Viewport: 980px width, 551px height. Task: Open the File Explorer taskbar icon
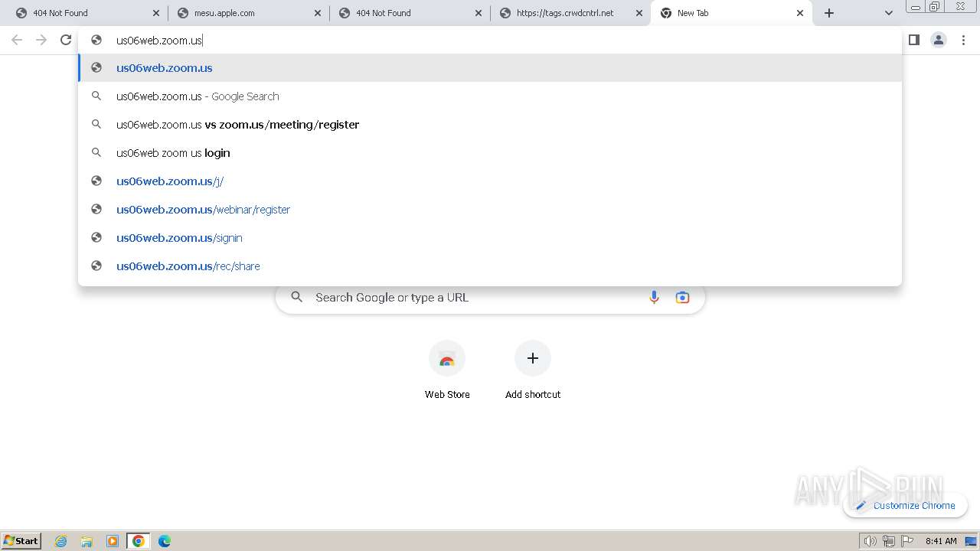pyautogui.click(x=87, y=541)
